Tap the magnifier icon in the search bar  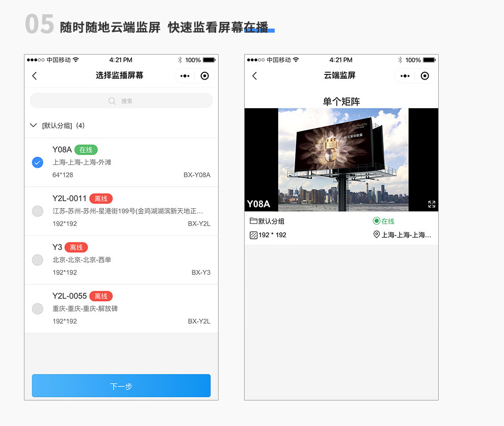pyautogui.click(x=111, y=101)
